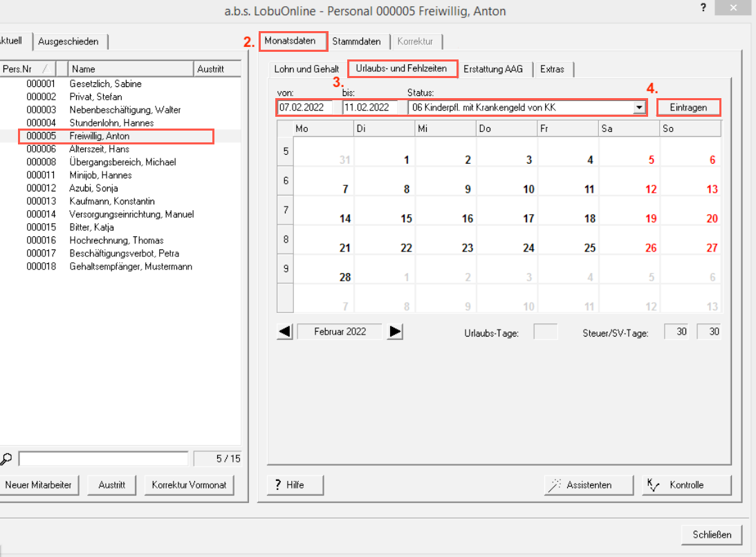Open the Lohn und Gehalt tab

[x=306, y=69]
